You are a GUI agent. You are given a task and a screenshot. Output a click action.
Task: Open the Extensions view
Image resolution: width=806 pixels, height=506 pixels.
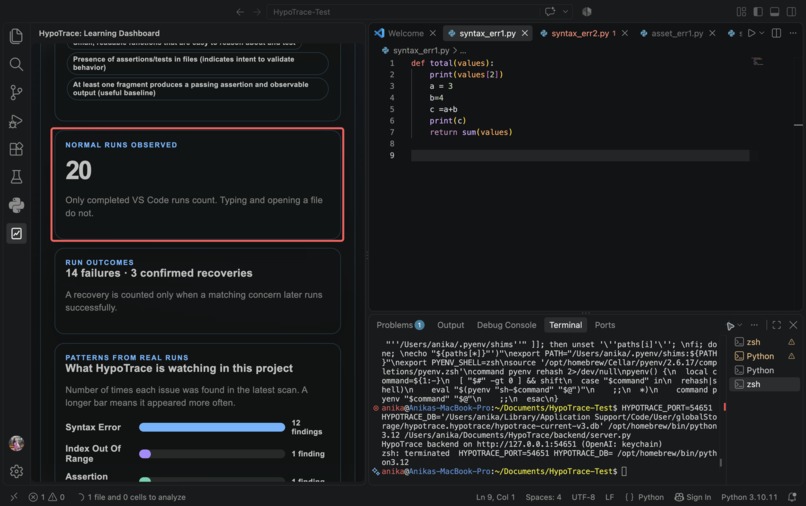(16, 149)
